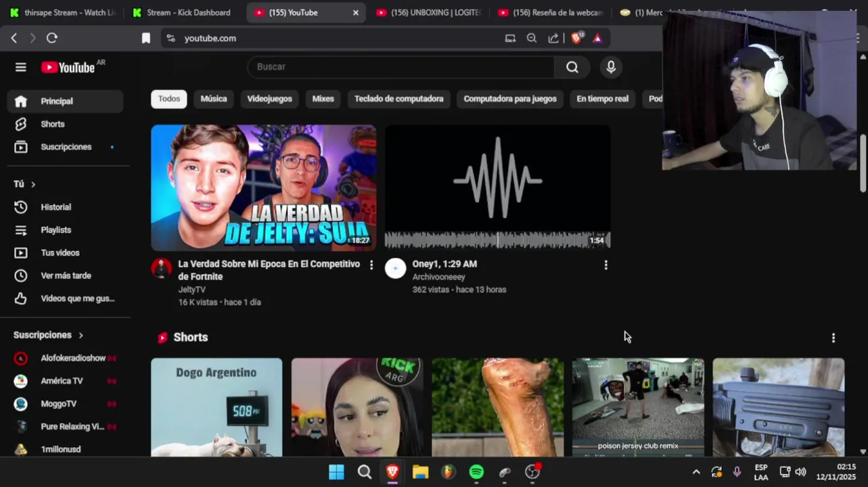Go back with browser back arrow
Viewport: 868px width, 487px height.
click(x=14, y=39)
